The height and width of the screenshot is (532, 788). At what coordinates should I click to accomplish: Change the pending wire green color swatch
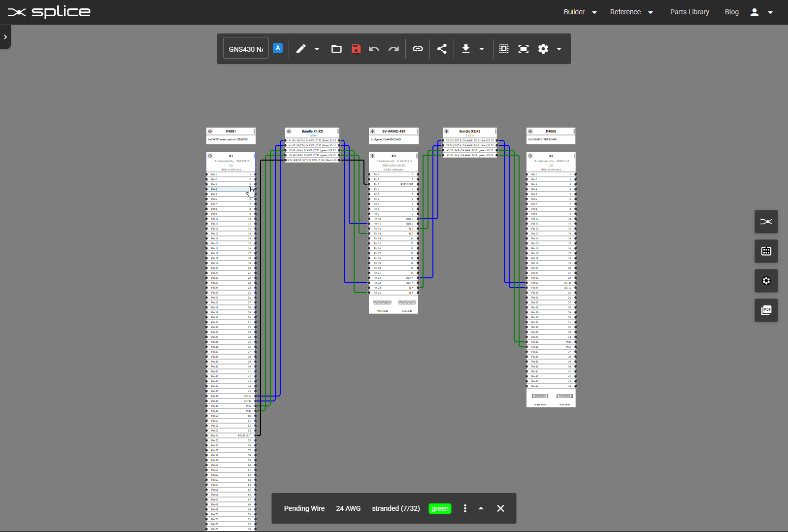click(x=439, y=508)
